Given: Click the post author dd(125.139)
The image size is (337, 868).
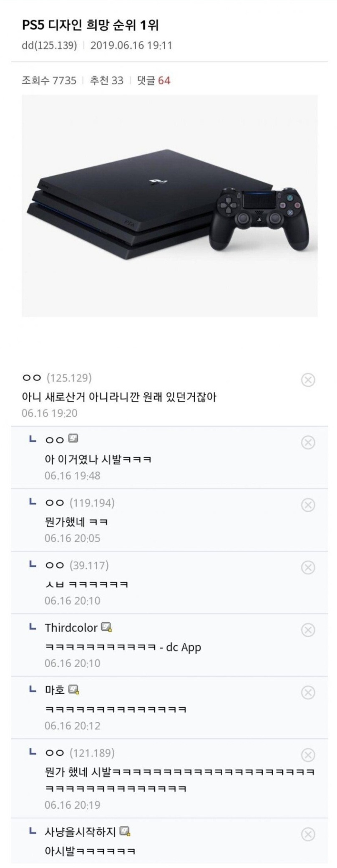Looking at the screenshot, I should pos(49,45).
